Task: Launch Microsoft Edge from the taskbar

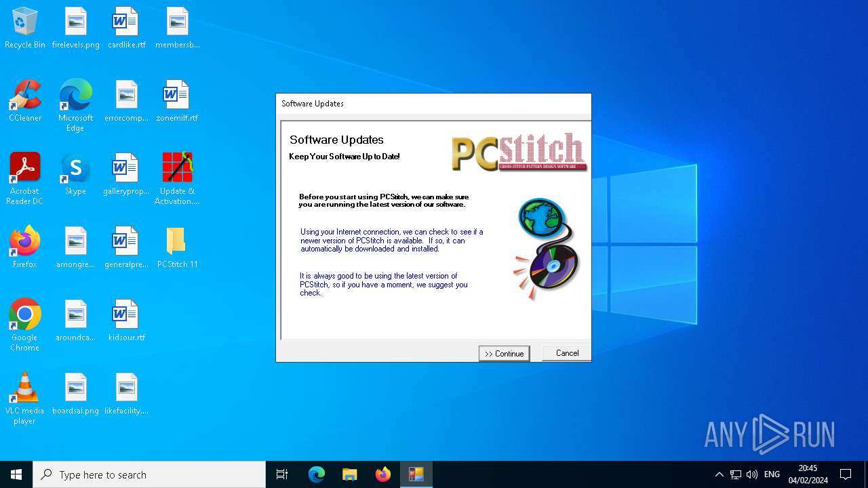Action: pyautogui.click(x=317, y=474)
